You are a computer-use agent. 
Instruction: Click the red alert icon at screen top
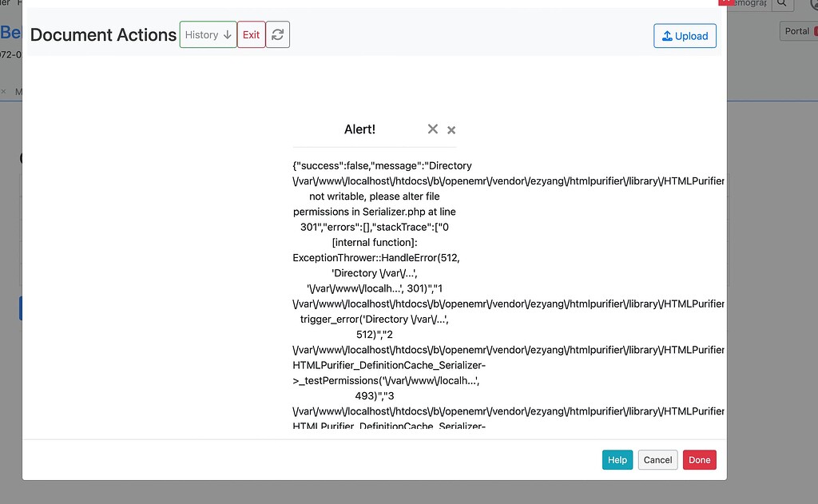[727, 2]
